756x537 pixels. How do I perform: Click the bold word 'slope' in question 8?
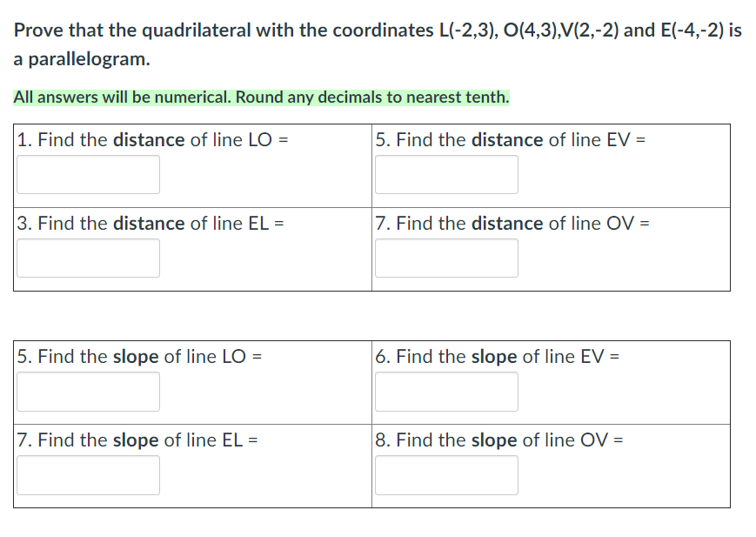point(494,440)
